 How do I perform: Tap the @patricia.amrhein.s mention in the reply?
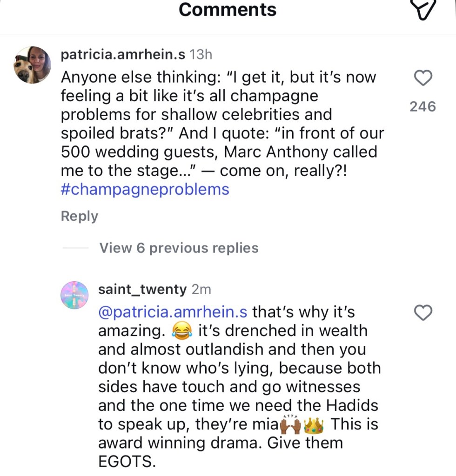[x=173, y=312]
